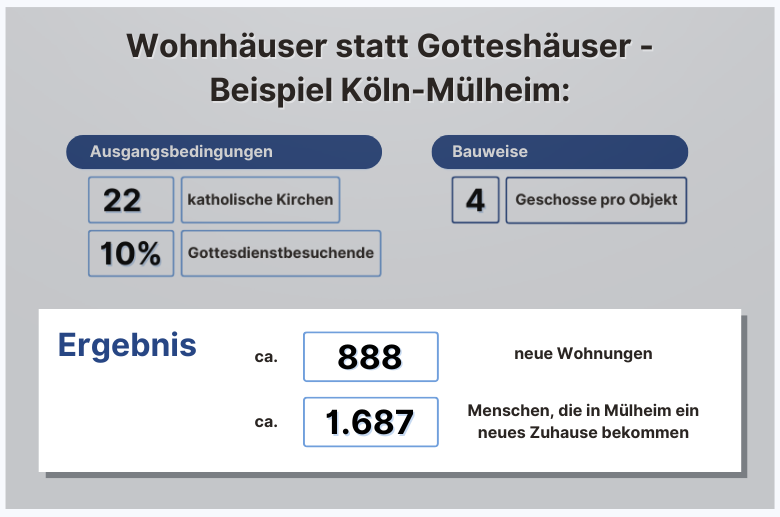Click the "neue Wohnungen" label
The height and width of the screenshot is (517, 780).
coord(583,354)
